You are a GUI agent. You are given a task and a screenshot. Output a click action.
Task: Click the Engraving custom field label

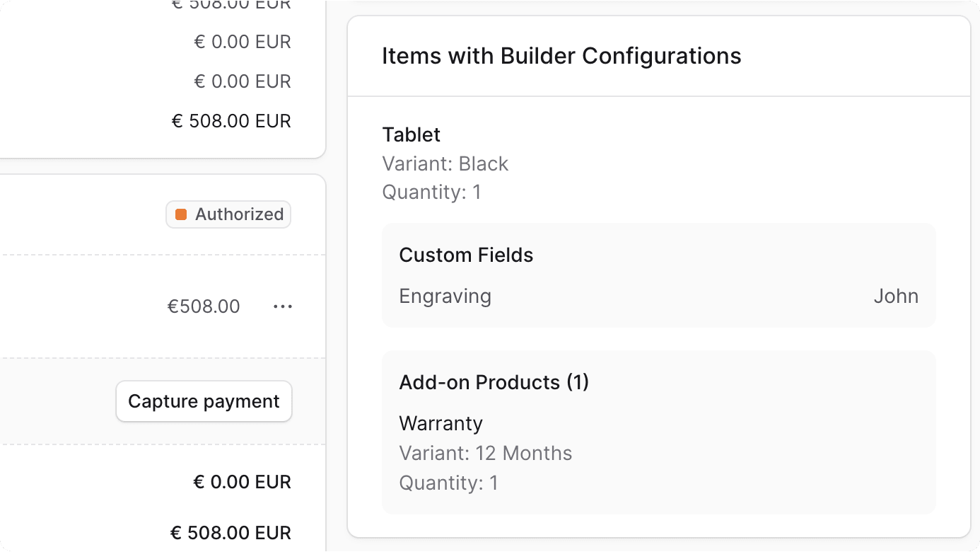[x=445, y=296]
